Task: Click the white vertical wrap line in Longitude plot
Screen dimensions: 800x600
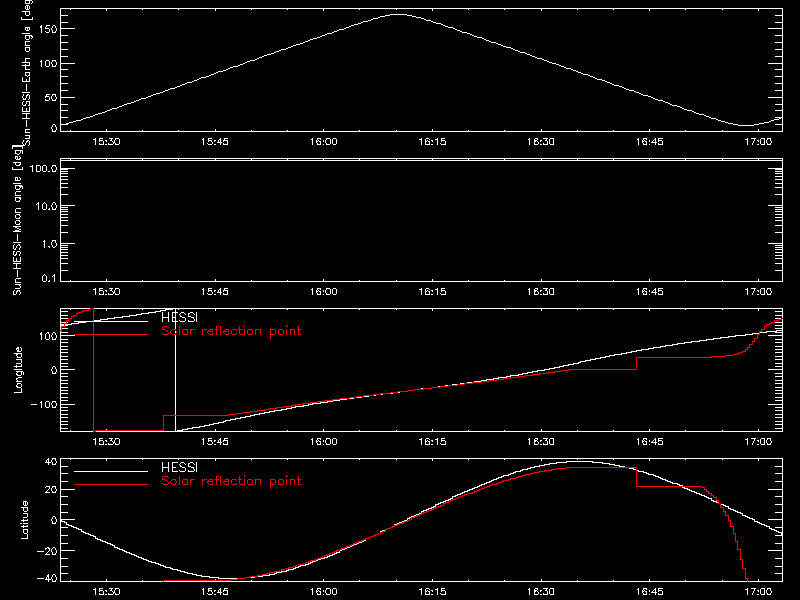Action: pos(176,370)
